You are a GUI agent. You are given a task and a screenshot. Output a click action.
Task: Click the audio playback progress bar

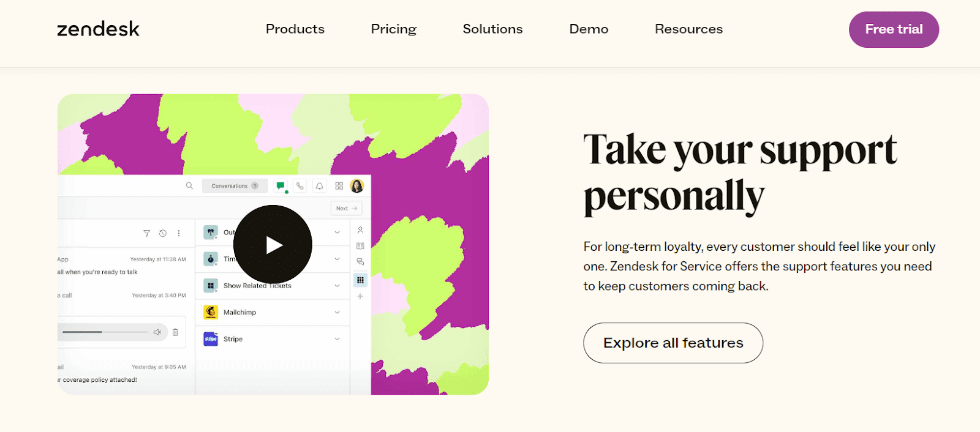[x=105, y=332]
